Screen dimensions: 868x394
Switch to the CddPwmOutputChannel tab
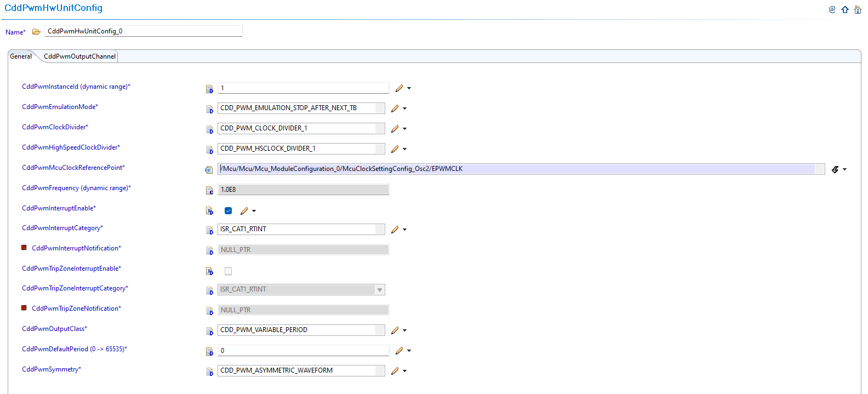tap(79, 56)
